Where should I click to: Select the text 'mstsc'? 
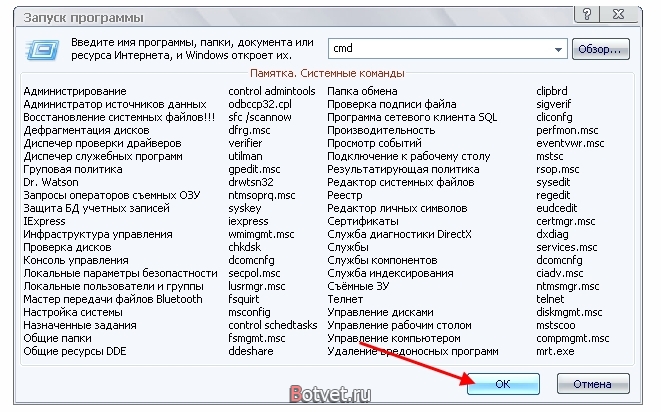550,156
